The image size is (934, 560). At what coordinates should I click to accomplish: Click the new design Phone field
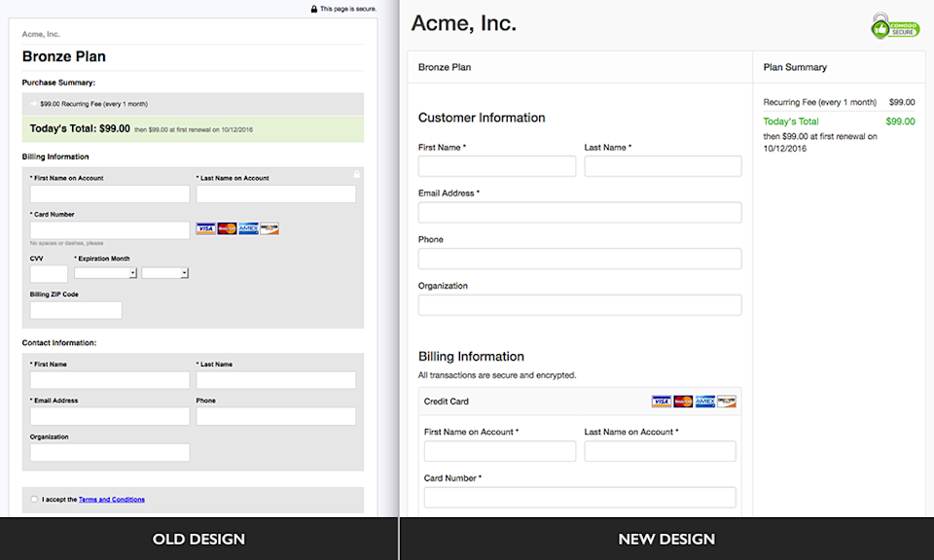coord(580,259)
